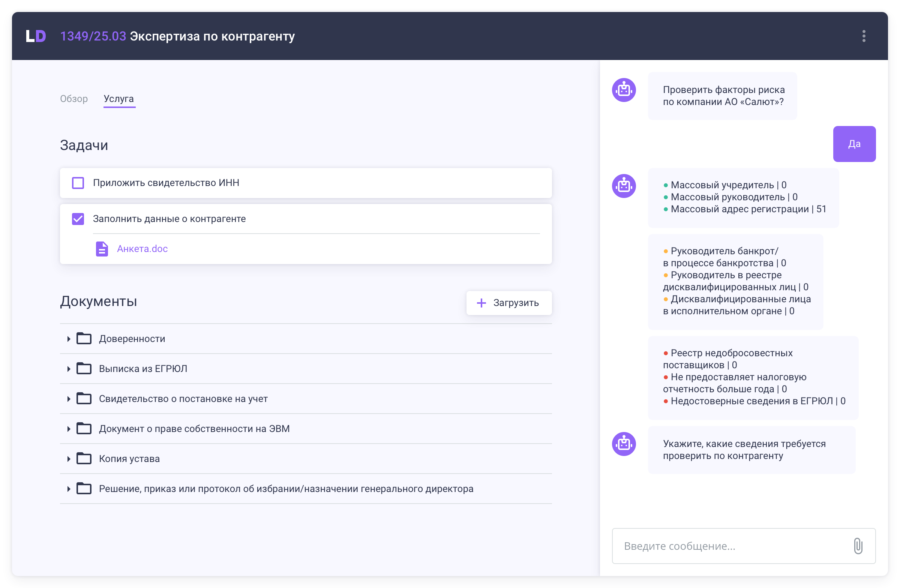Click the Да reply bubble
The height and width of the screenshot is (588, 900).
(854, 144)
